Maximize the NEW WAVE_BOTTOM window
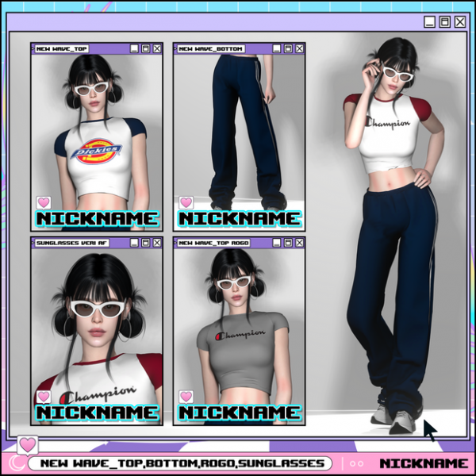476x476 pixels. click(x=288, y=48)
